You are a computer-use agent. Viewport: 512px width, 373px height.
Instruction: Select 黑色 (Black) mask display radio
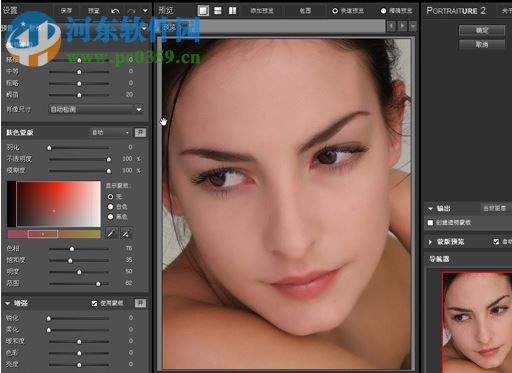pos(110,217)
